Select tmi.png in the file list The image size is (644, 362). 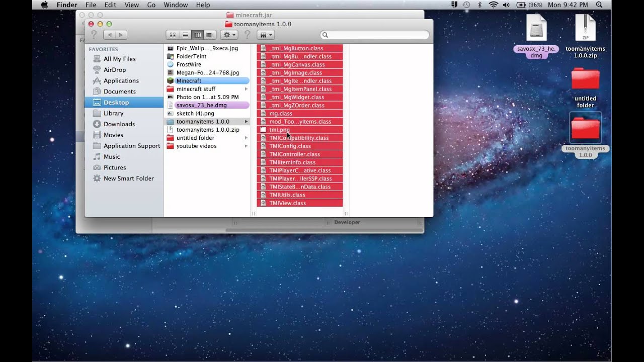click(300, 130)
